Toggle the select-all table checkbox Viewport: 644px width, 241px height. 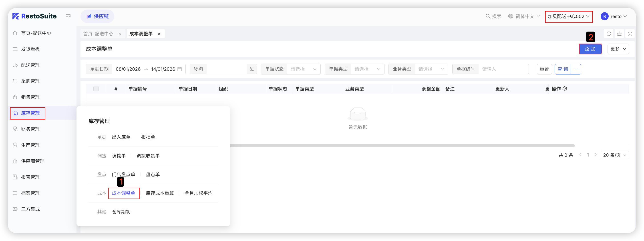[x=96, y=89]
